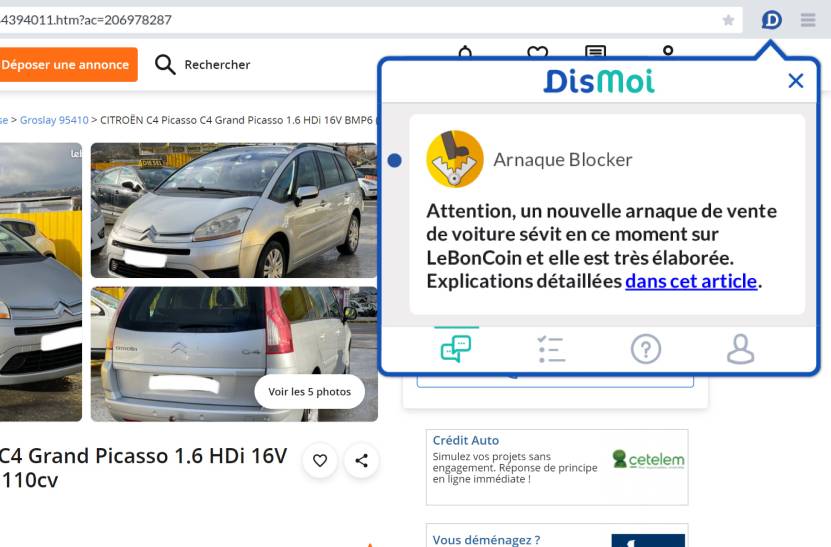Click the blue unread dot beside notice
Screen dimensions: 831x547
(394, 160)
